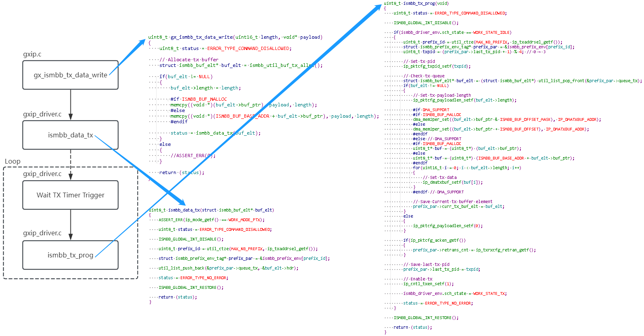Click the "// Check tx queue" comment
Screen dimensions: 644x336
click(424, 76)
